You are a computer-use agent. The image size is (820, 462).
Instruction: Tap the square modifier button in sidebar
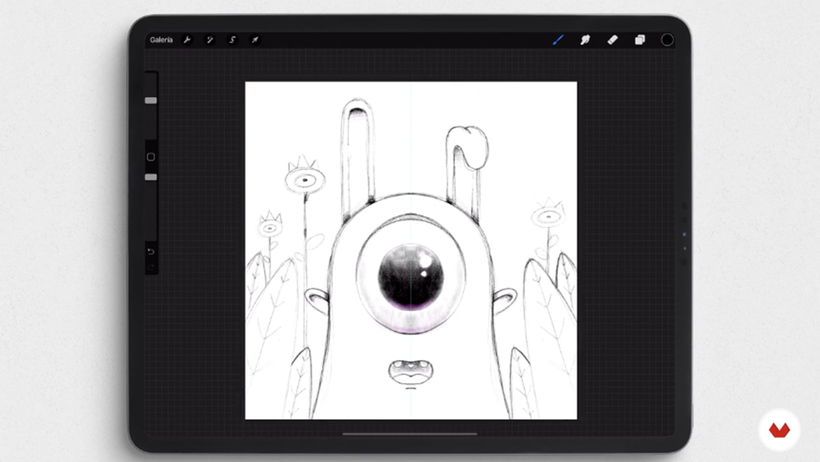pos(151,157)
